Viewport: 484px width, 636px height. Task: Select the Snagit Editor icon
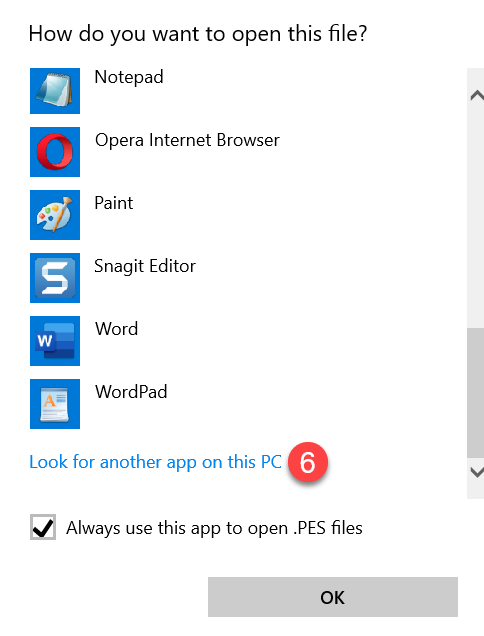coord(55,278)
